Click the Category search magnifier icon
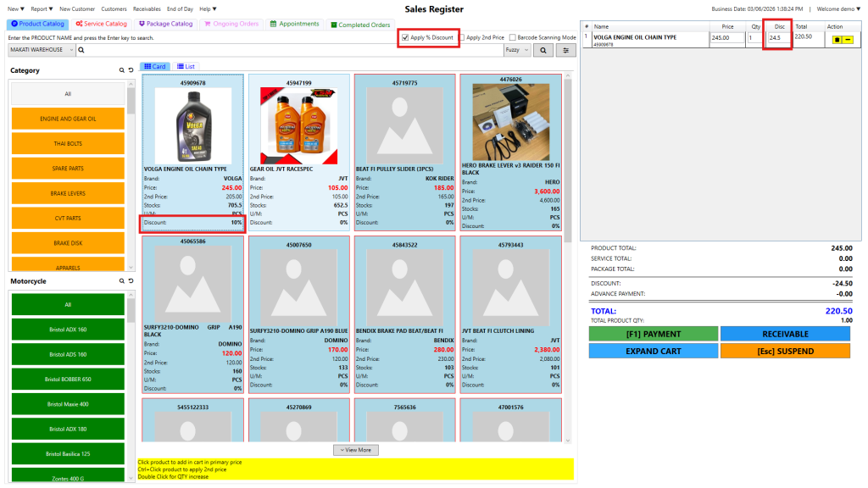868x488 pixels. click(122, 71)
